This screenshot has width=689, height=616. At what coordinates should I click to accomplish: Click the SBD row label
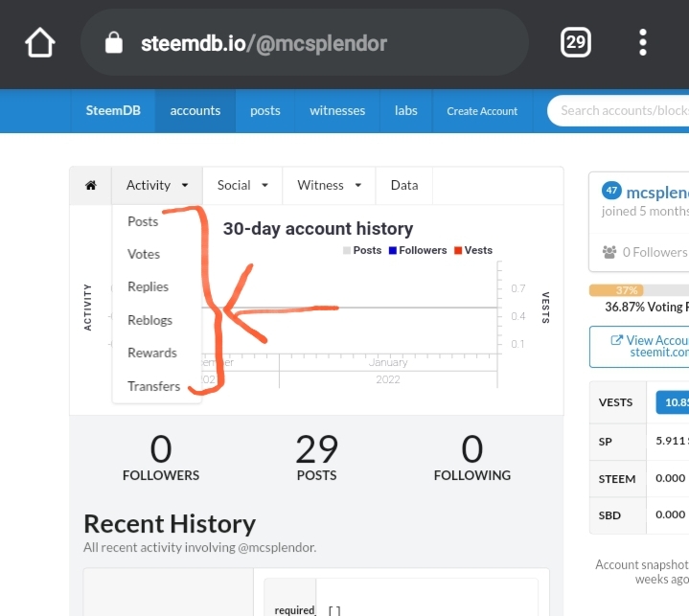click(609, 515)
